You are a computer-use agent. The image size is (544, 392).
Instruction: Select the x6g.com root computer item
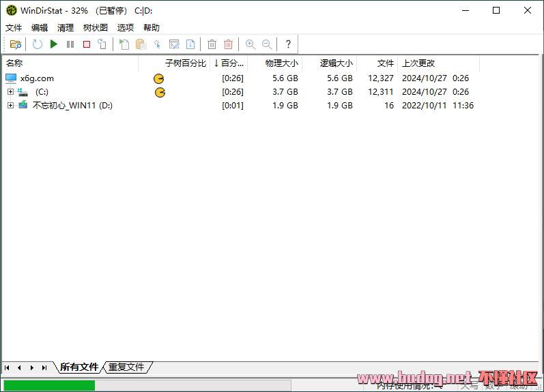(x=37, y=78)
